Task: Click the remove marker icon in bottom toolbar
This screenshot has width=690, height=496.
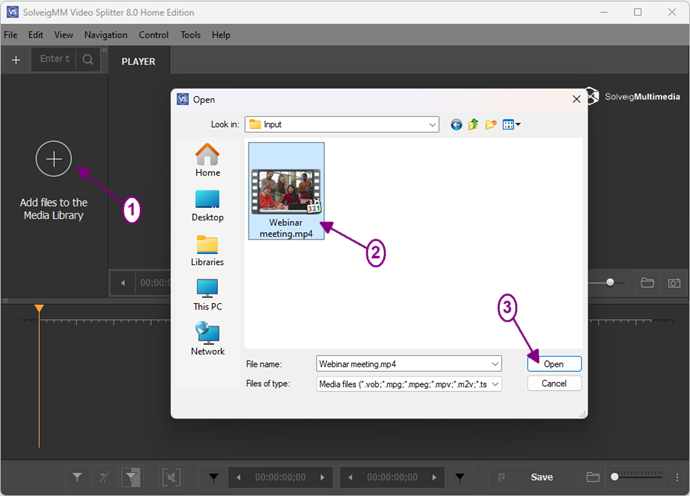Action: 104,477
